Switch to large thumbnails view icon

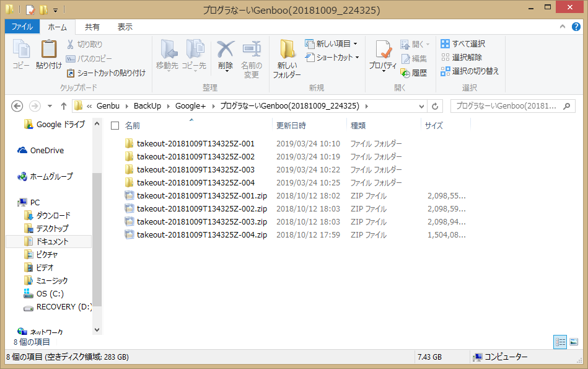pyautogui.click(x=574, y=342)
